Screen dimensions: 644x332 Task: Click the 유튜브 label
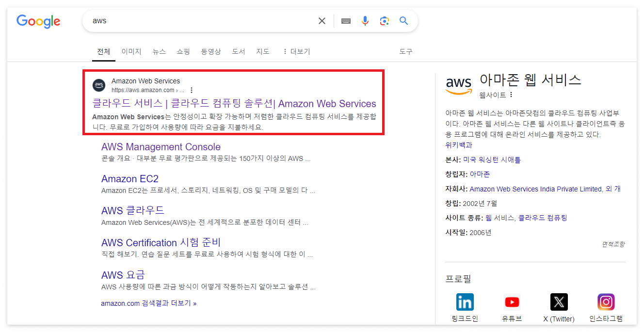[x=512, y=318]
